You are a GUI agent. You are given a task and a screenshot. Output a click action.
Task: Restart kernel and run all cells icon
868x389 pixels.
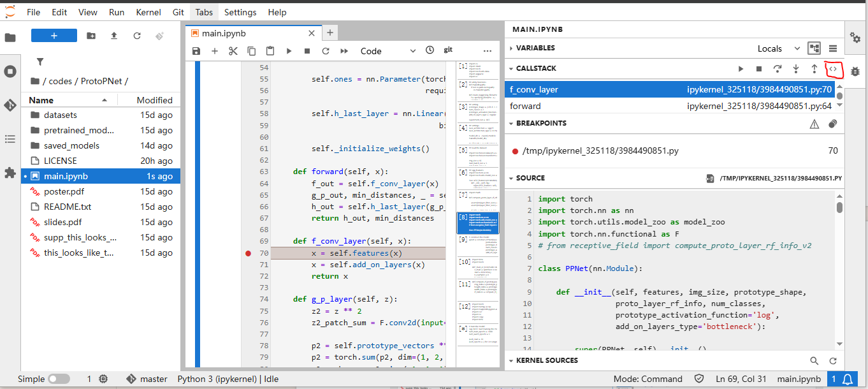click(344, 51)
